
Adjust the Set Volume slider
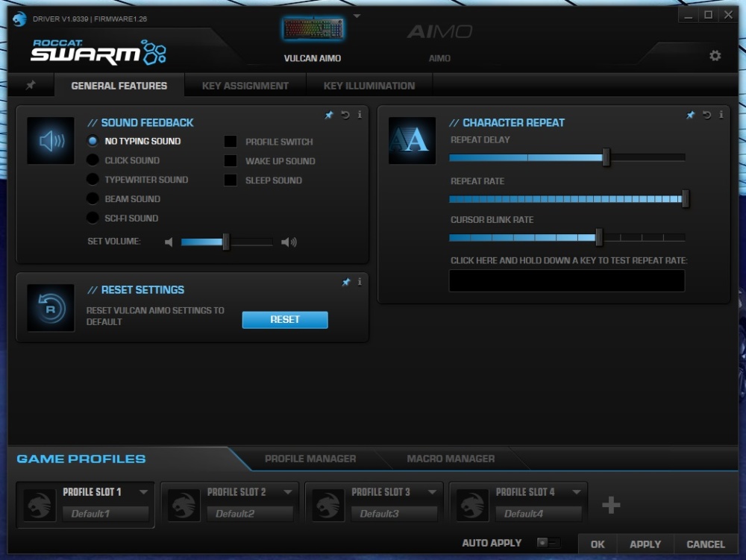click(227, 242)
